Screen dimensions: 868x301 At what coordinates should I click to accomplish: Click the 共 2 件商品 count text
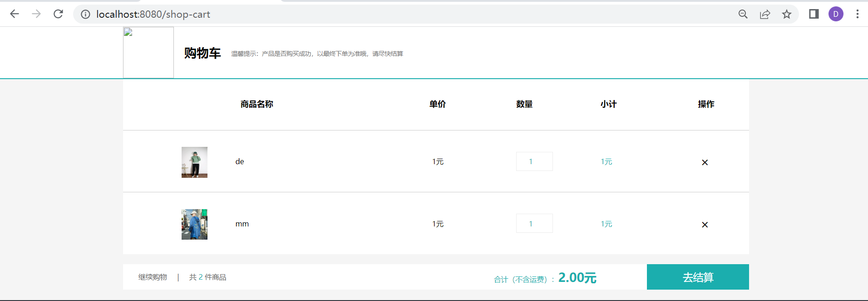pyautogui.click(x=207, y=277)
